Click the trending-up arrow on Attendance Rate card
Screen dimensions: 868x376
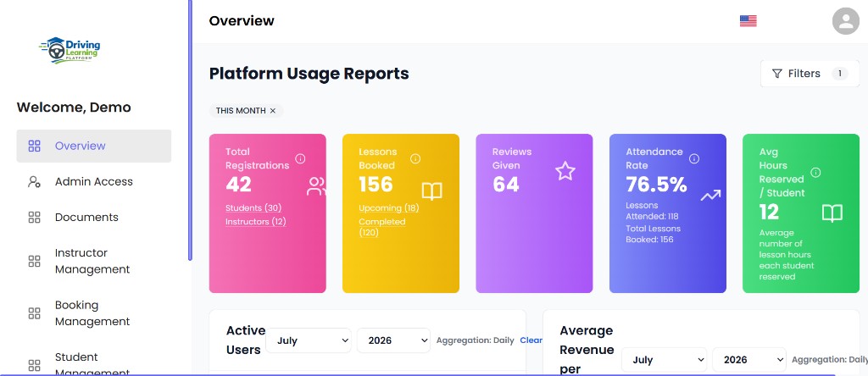click(x=710, y=195)
